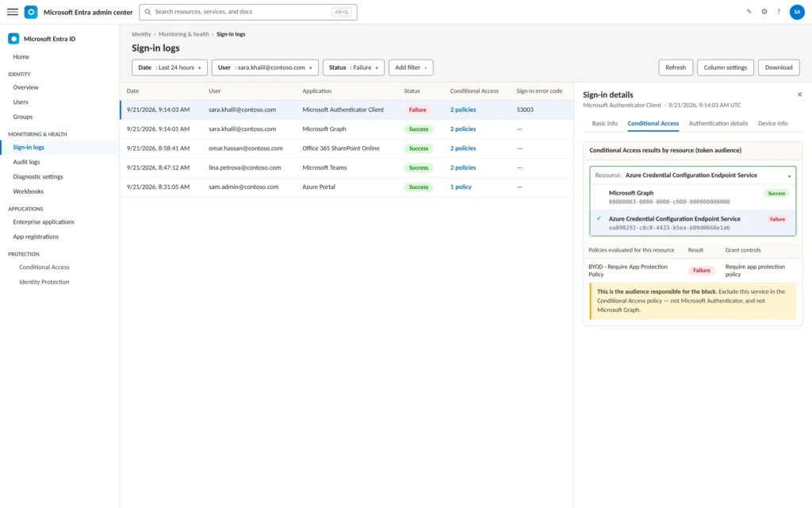812x508 pixels.
Task: Open 2 policies link for Office 365 SharePoint Online
Action: coord(463,148)
